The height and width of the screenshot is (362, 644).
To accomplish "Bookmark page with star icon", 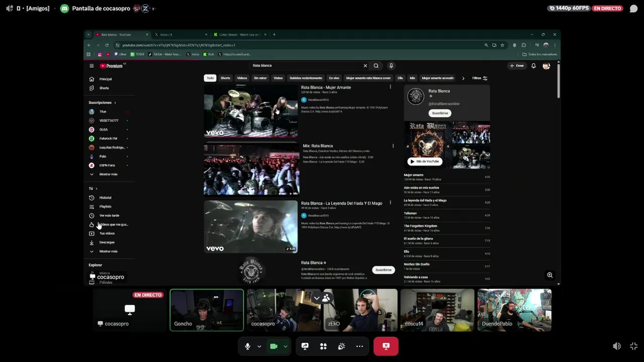I will [x=502, y=45].
